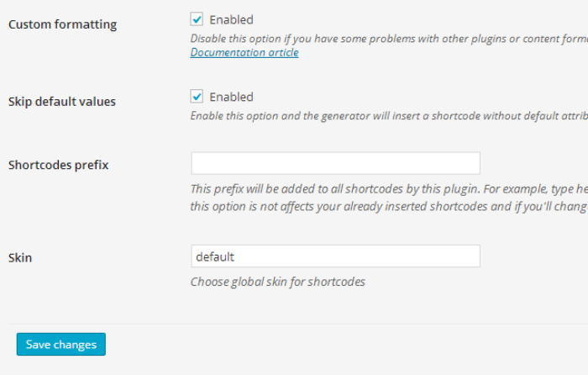The height and width of the screenshot is (375, 588).
Task: Click the Shortcodes prefix setting label
Action: pyautogui.click(x=59, y=165)
